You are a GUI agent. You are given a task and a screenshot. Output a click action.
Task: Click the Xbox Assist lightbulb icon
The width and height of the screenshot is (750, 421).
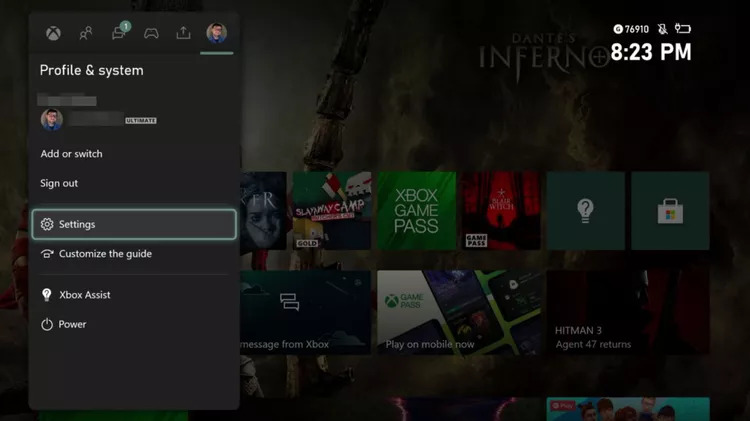[x=47, y=295]
